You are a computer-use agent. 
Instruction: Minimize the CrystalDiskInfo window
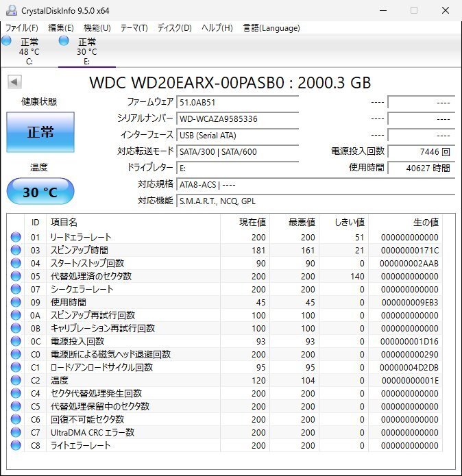click(383, 10)
